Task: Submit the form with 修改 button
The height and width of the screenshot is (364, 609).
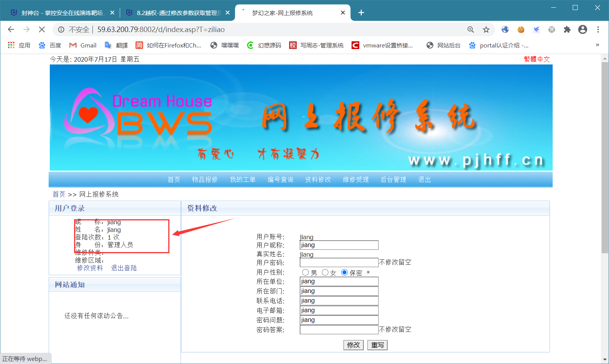Action: coord(354,345)
